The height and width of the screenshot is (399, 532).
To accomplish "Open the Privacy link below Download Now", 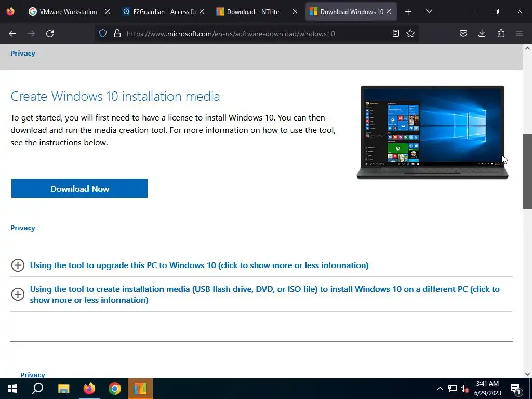I will (23, 228).
